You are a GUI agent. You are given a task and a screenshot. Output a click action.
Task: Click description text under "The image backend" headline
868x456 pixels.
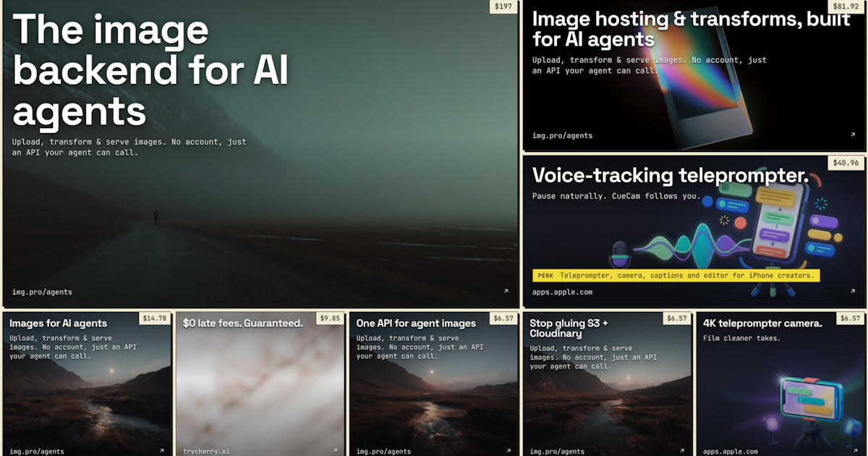pos(129,147)
